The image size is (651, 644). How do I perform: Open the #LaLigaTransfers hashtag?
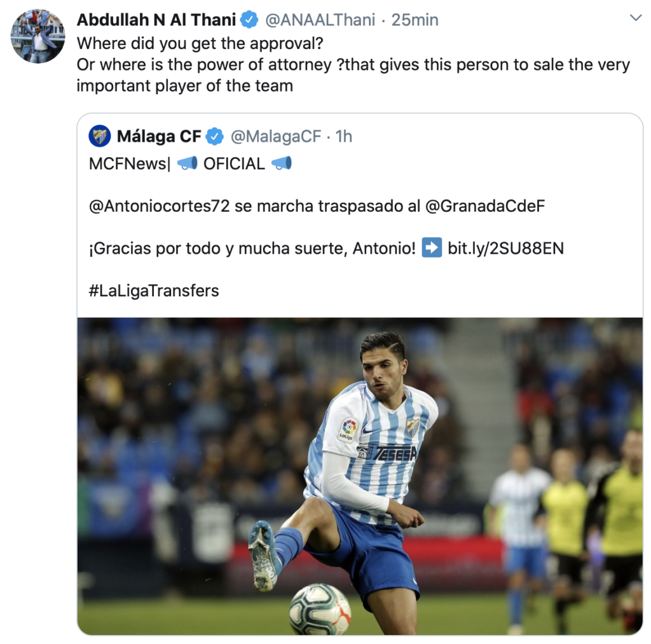click(x=154, y=291)
